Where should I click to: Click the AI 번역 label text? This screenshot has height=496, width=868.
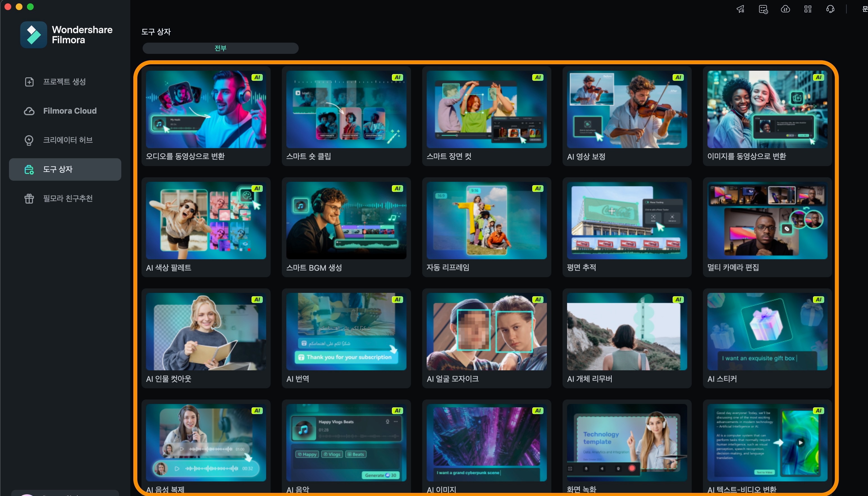[298, 379]
